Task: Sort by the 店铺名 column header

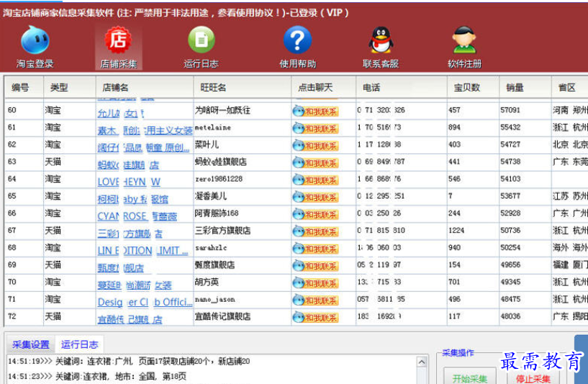Action: point(145,88)
